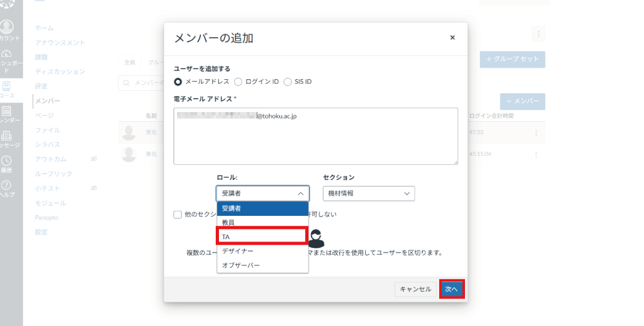Select the ログイン ID radio button
Screen dimensions: 644x326
tap(238, 82)
